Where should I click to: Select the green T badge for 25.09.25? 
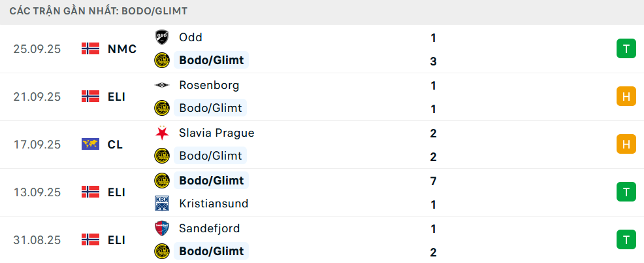[626, 48]
